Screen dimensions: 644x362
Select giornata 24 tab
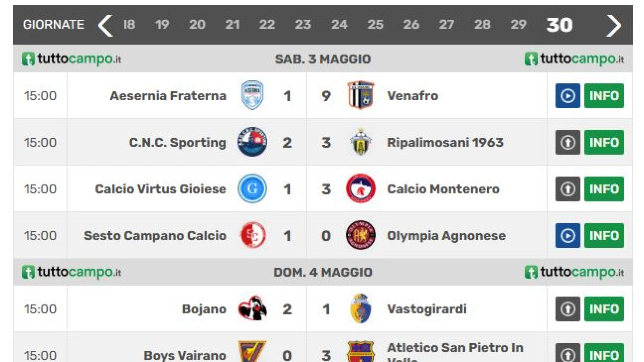339,24
